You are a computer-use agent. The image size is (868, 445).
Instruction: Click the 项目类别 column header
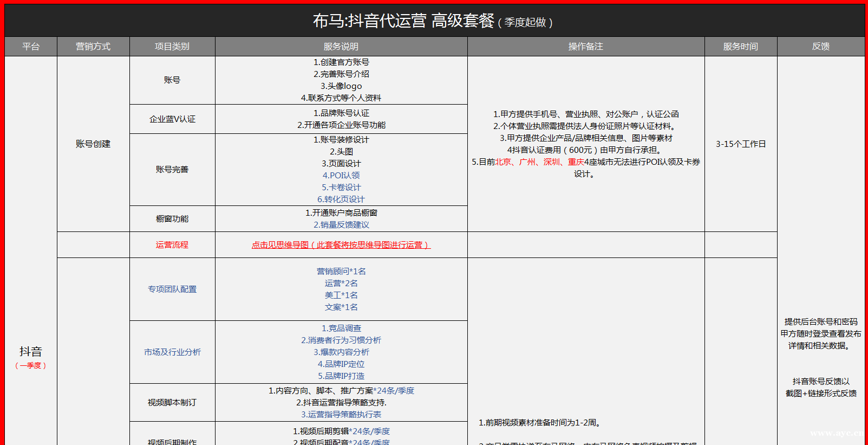click(x=172, y=47)
